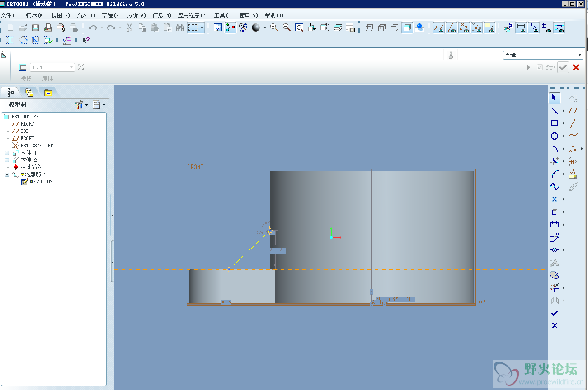Screen dimensions: 588x390
Task: Switch to the folder browser tab
Action: [29, 92]
